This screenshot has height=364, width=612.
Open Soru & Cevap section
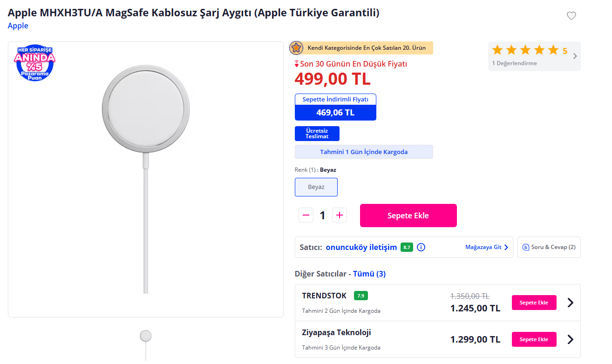pos(549,247)
